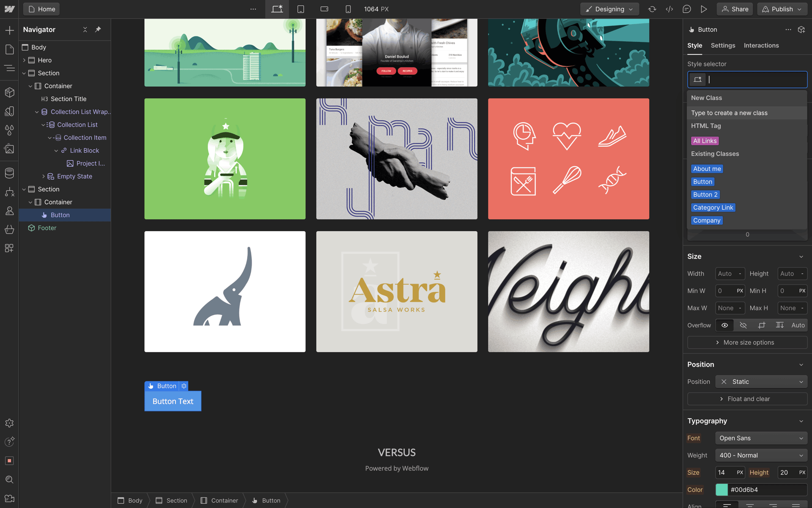Viewport: 812px width, 508px height.
Task: Open the Assets image icon in sidebar
Action: [9, 149]
